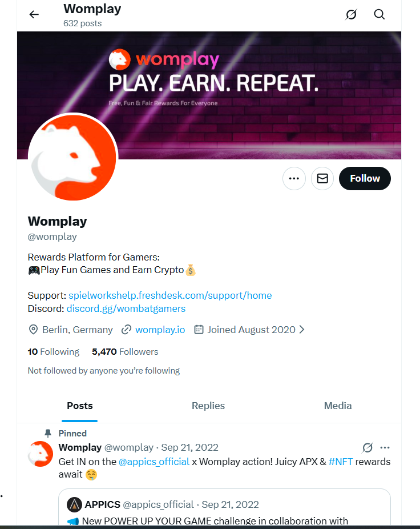Expand the Joined August 2020 chevron
420x529 pixels.
[x=302, y=330]
